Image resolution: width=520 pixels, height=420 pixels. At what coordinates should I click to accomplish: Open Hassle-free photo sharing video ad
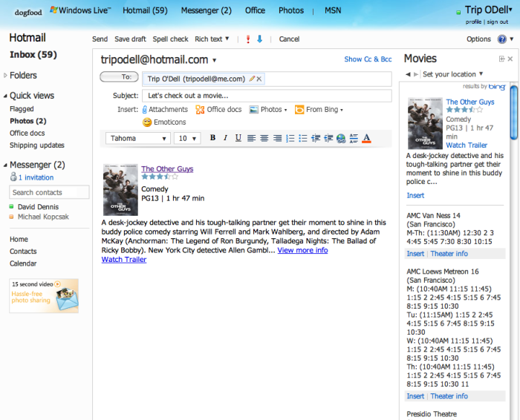[44, 296]
